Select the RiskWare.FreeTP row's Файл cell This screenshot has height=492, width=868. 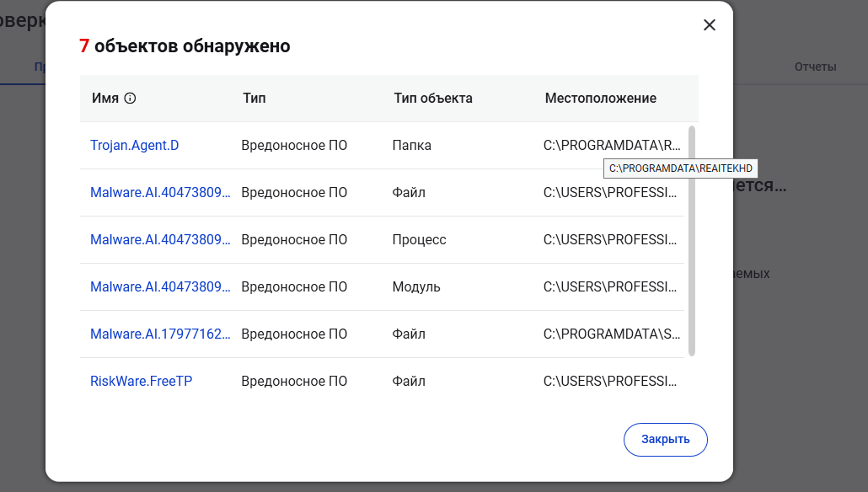click(x=409, y=381)
